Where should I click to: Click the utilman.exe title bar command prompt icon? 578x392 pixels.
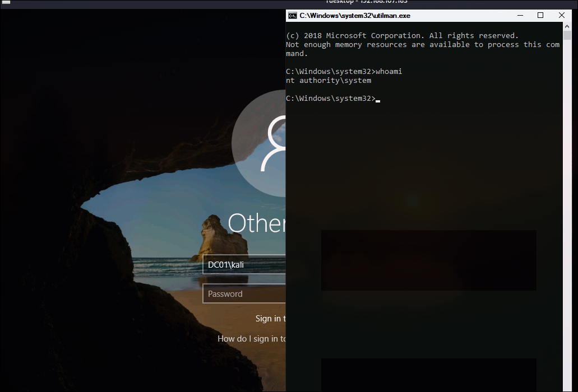pyautogui.click(x=292, y=15)
